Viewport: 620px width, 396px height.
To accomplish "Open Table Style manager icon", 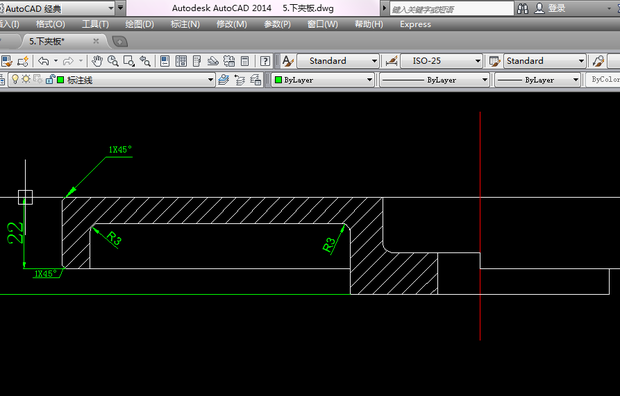I will pyautogui.click(x=494, y=61).
